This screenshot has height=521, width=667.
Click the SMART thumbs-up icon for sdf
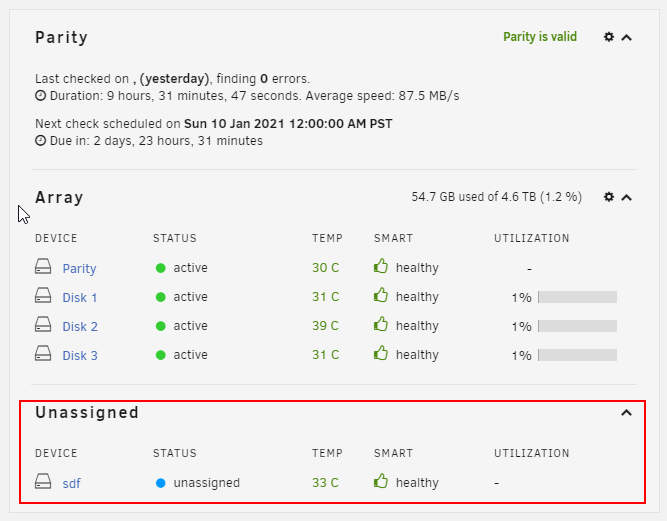(381, 481)
